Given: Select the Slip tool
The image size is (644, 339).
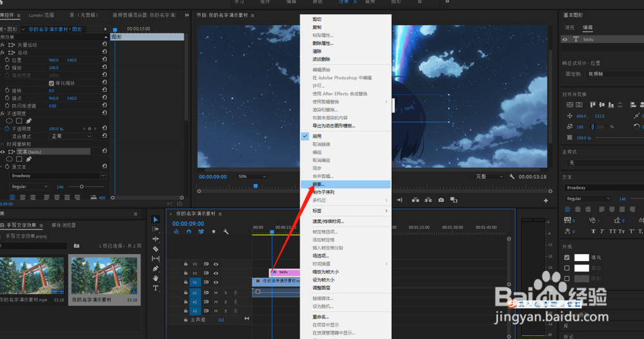Looking at the screenshot, I should click(155, 259).
